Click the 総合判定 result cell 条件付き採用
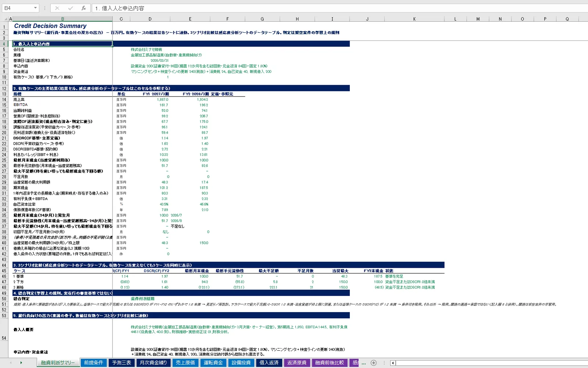Viewport: 588px width, 368px height. pos(143,299)
